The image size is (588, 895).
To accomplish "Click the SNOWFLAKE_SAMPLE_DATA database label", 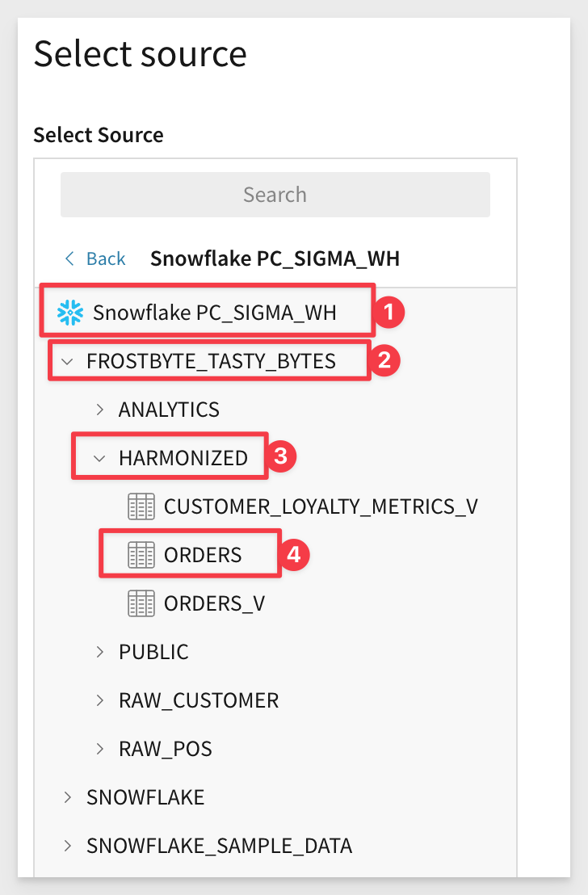I will click(x=219, y=846).
